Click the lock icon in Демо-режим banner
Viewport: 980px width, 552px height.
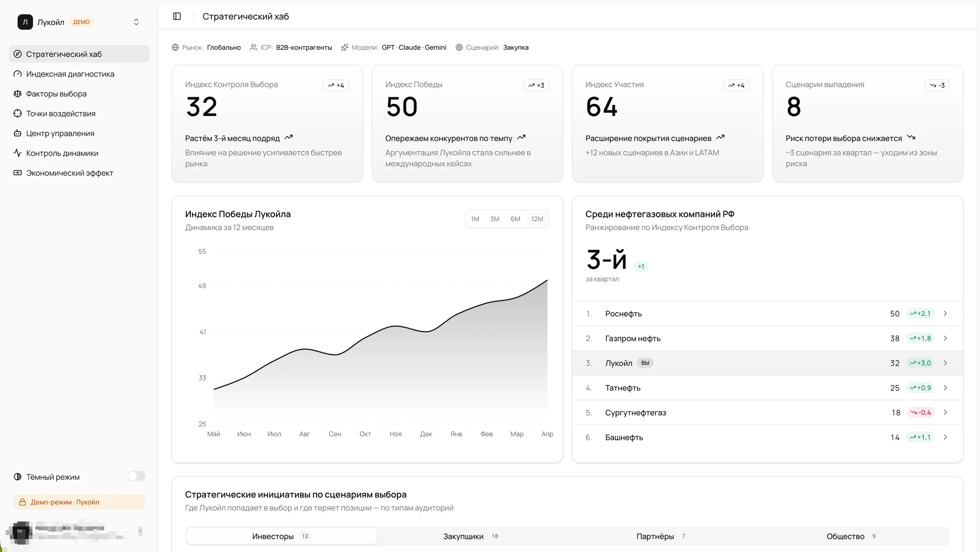[23, 502]
